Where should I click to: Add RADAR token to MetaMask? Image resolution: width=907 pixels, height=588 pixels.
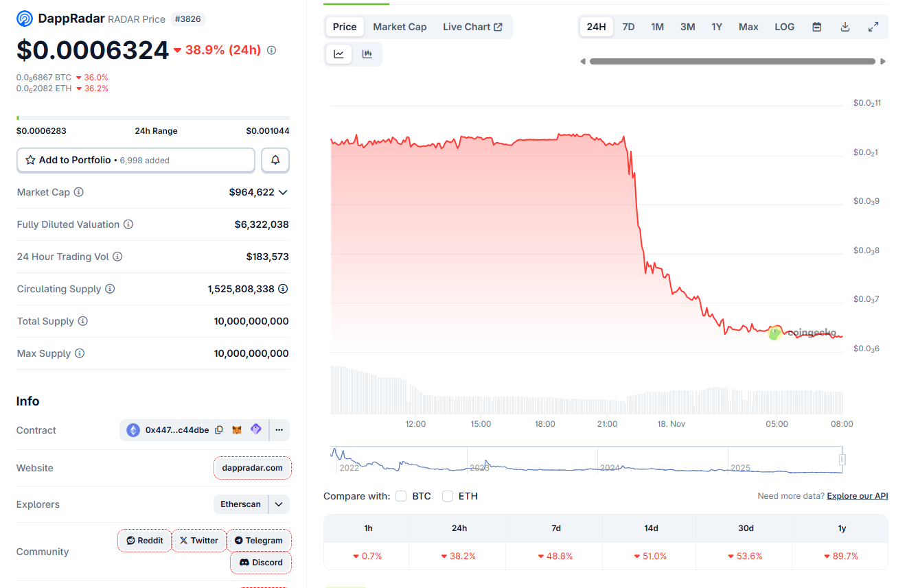(237, 430)
